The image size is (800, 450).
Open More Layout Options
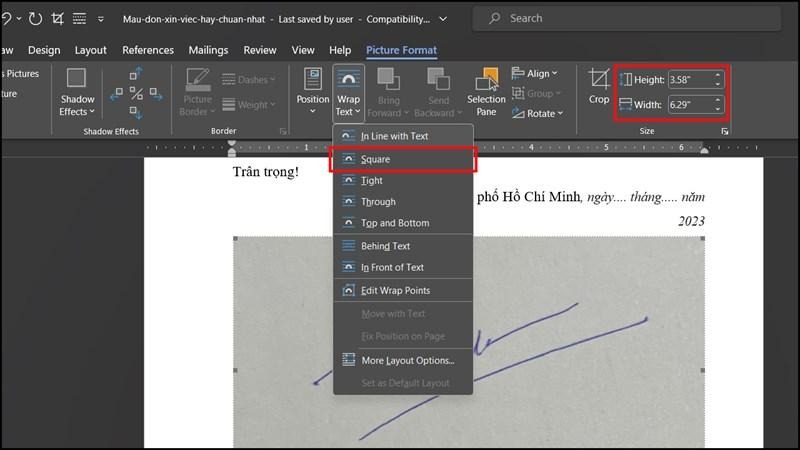point(407,360)
